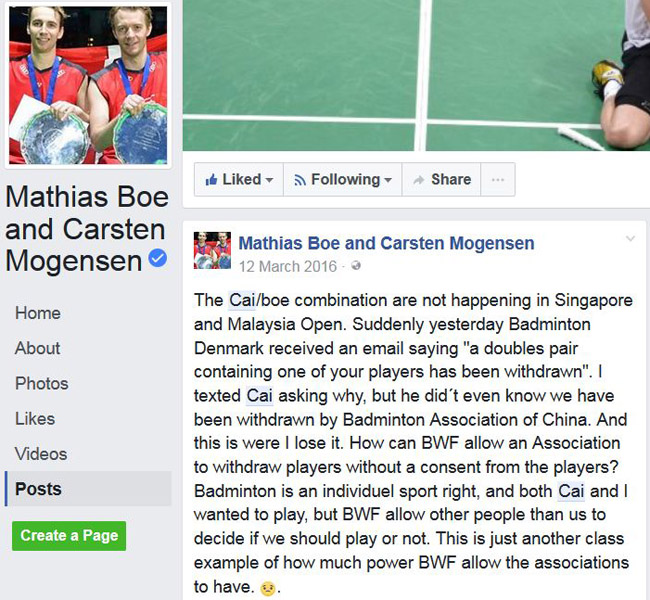Open the Likes section
Viewport: 650px width, 600px height.
(x=35, y=418)
